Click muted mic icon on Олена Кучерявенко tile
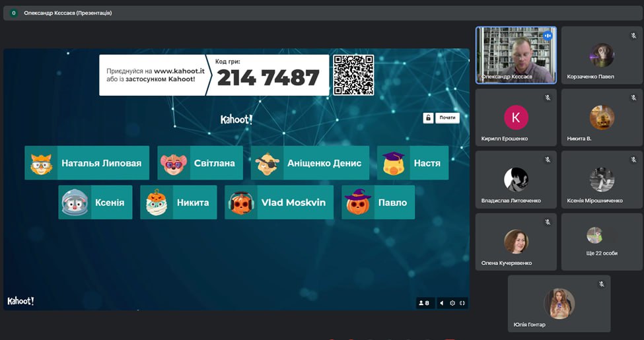Image resolution: width=644 pixels, height=340 pixels. tap(548, 222)
